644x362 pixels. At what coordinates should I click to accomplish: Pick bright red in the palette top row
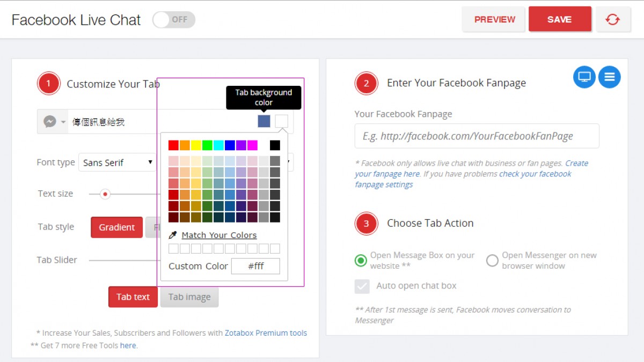point(173,145)
